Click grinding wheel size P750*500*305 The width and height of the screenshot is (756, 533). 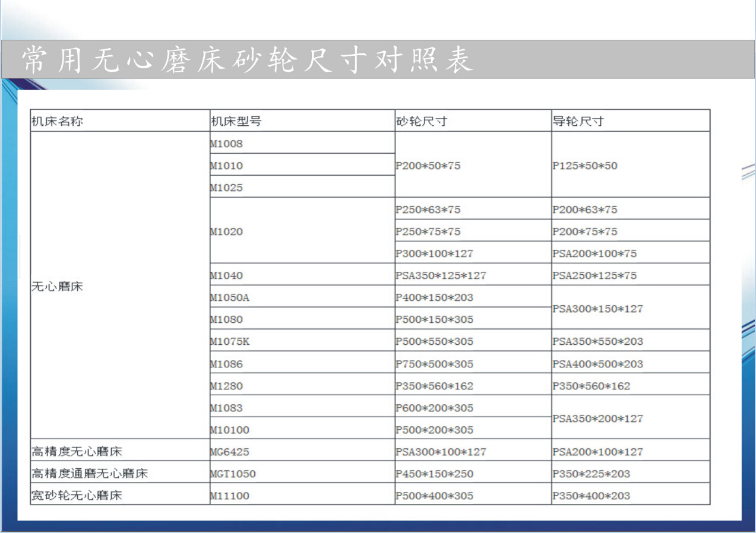(x=473, y=362)
